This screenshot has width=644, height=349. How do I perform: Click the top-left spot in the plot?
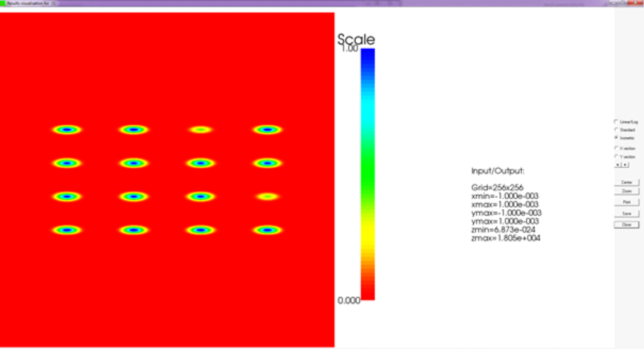pos(67,130)
